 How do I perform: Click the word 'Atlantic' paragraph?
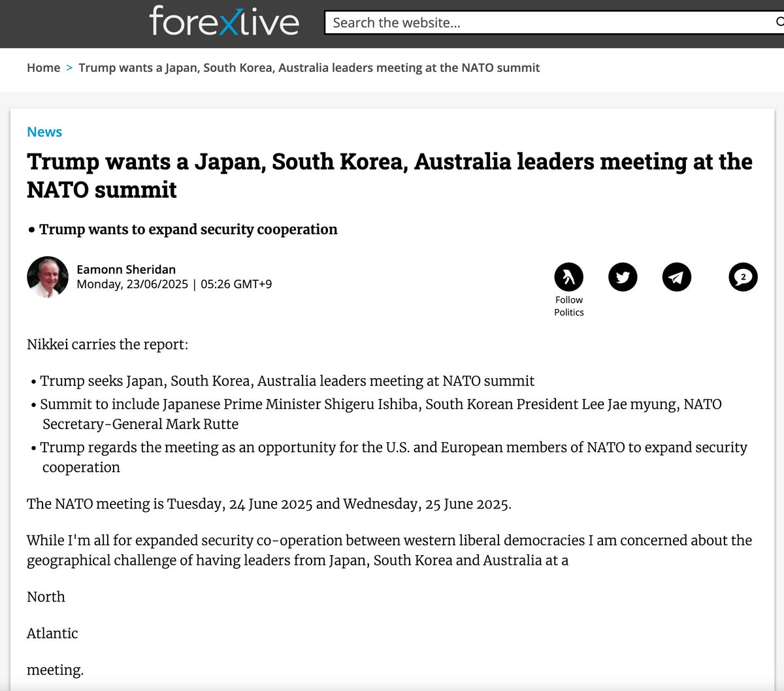[x=52, y=634]
